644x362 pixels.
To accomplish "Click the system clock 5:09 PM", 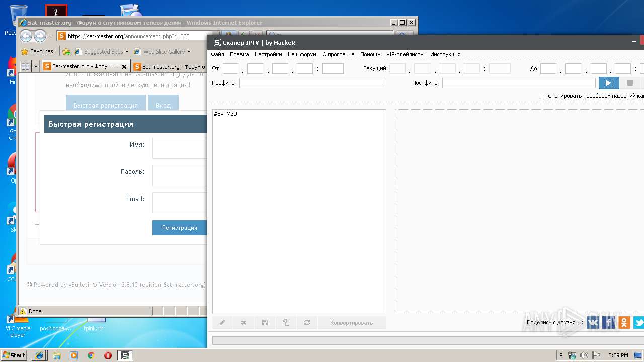I will pos(618,355).
